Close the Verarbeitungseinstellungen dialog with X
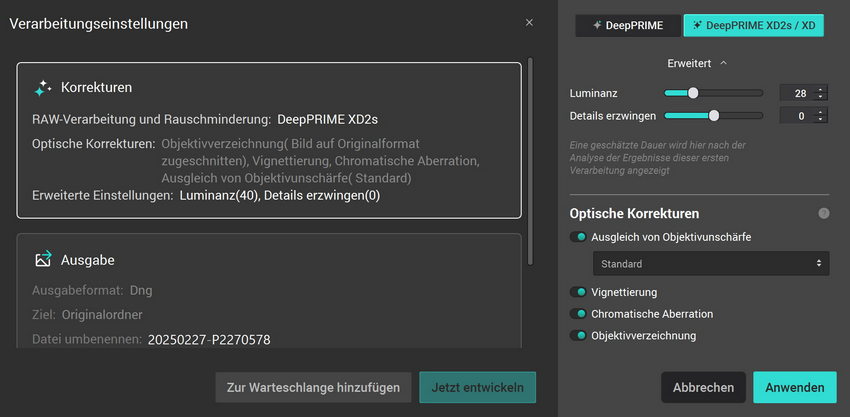This screenshot has height=417, width=850. pos(529,23)
